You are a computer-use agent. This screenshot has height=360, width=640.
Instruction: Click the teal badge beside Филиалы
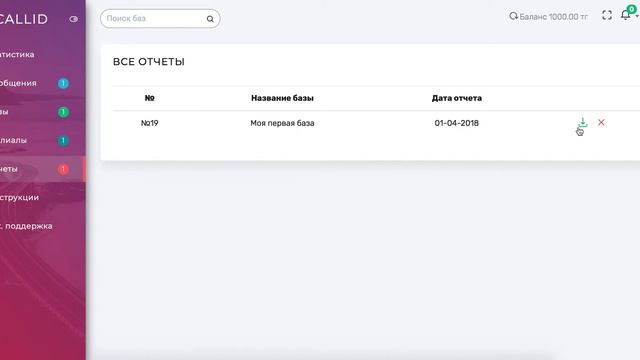(x=63, y=140)
